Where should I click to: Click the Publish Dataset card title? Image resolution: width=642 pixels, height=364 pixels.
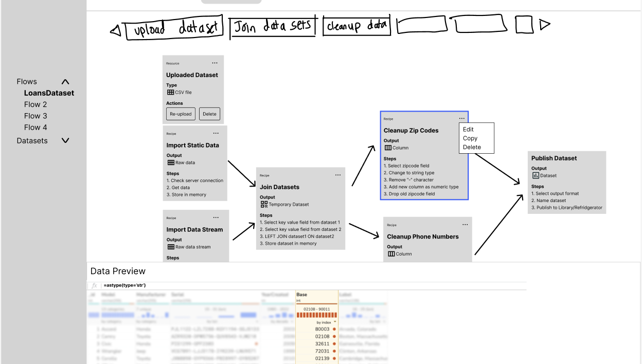tap(554, 158)
